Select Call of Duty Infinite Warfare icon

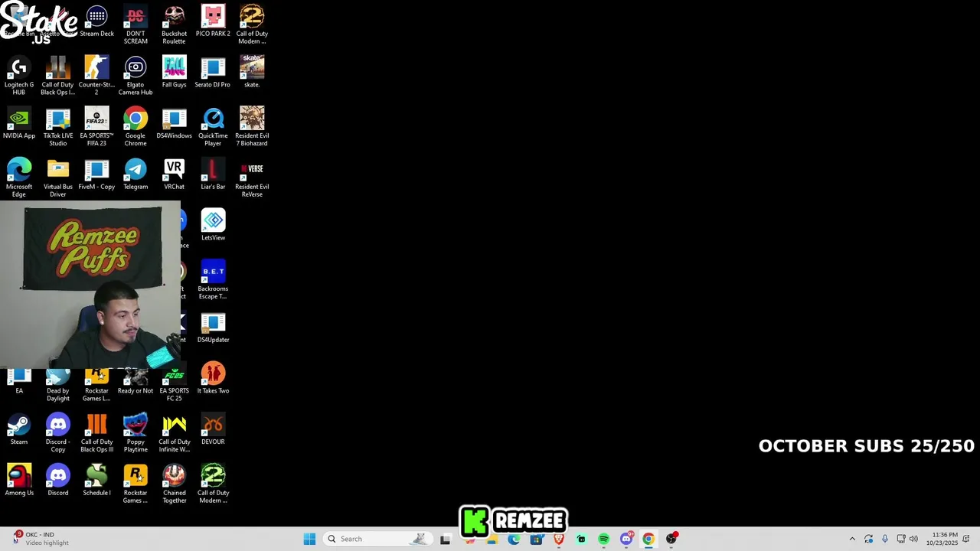coord(174,433)
